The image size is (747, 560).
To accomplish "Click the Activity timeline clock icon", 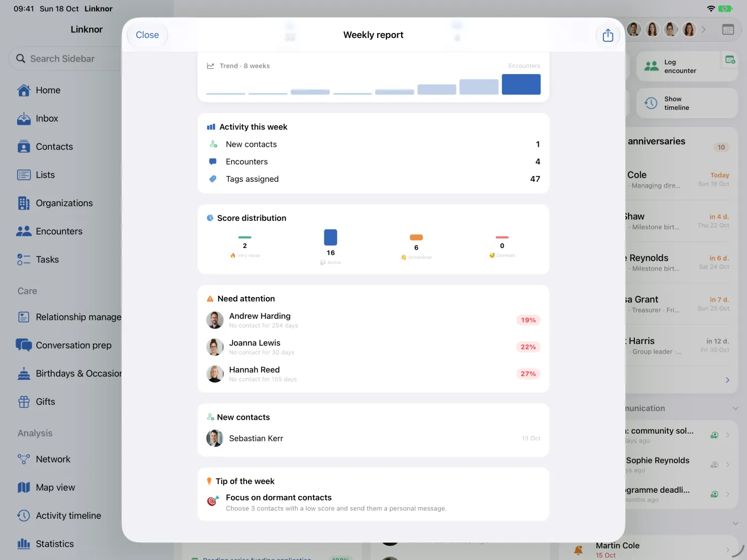I will tap(24, 516).
